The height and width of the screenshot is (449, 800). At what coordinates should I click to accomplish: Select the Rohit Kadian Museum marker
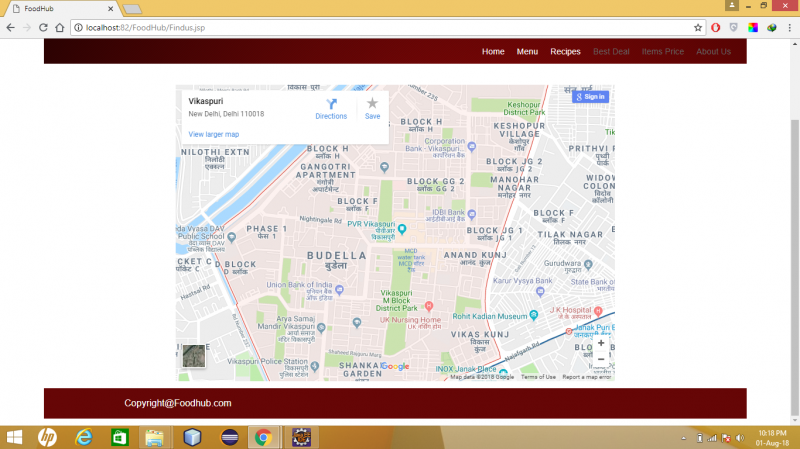click(534, 315)
